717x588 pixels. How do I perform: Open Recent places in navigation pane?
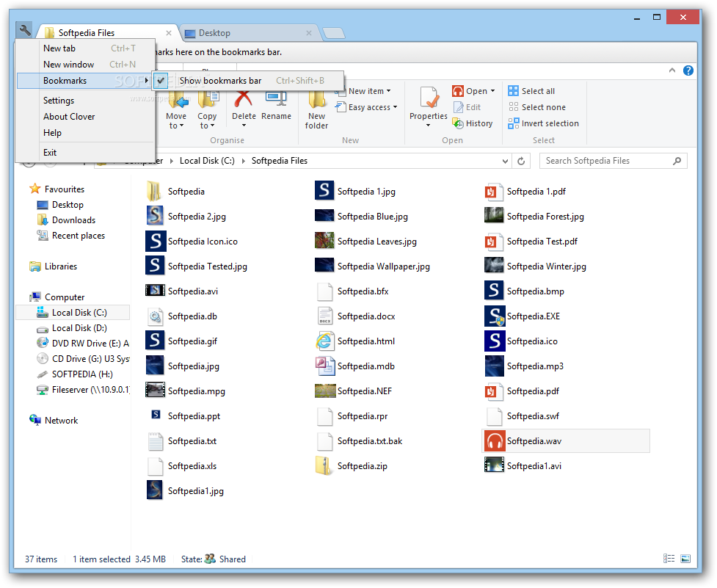79,236
